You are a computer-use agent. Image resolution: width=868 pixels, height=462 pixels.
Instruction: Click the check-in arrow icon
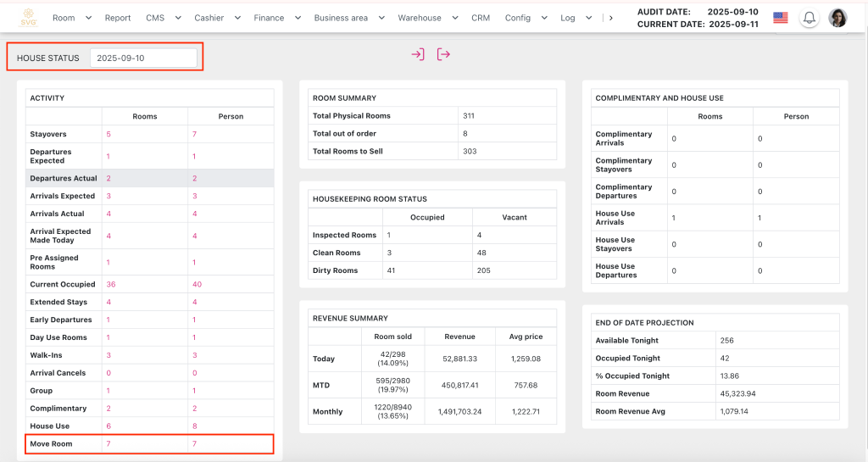pos(418,54)
